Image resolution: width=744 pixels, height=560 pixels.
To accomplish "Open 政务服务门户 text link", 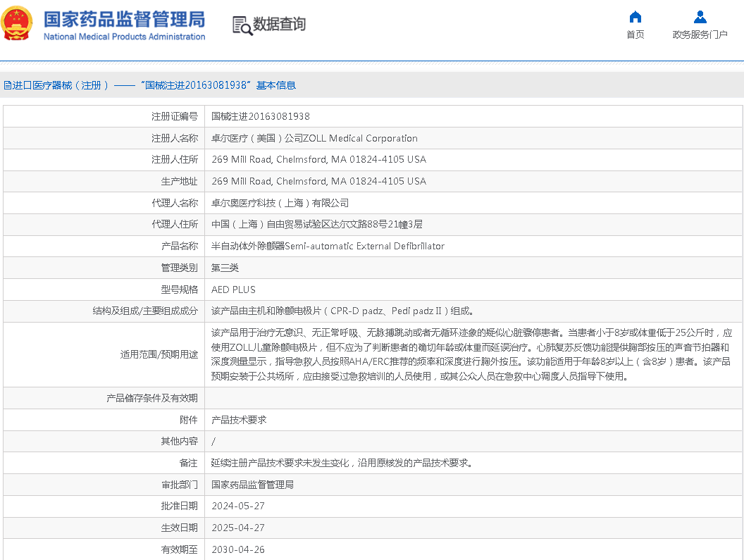I will click(x=700, y=35).
